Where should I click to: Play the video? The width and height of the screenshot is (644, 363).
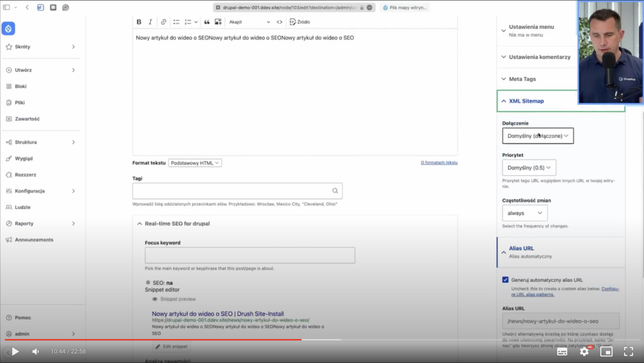click(x=15, y=352)
